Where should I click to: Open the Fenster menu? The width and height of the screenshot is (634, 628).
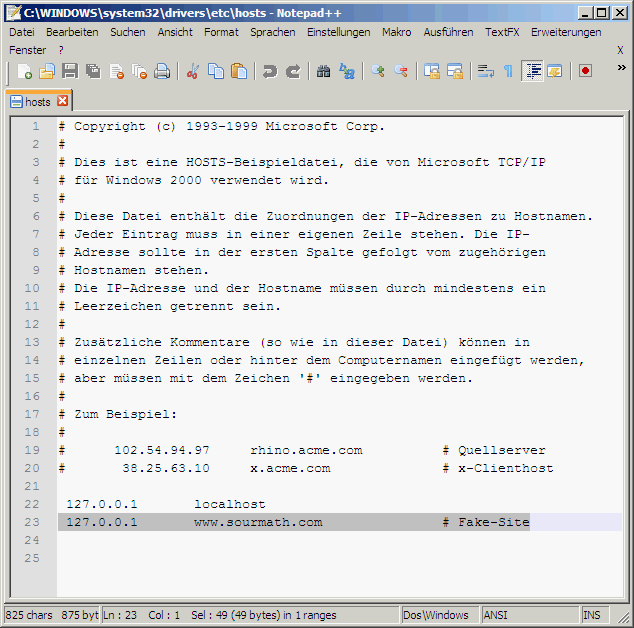[x=27, y=50]
